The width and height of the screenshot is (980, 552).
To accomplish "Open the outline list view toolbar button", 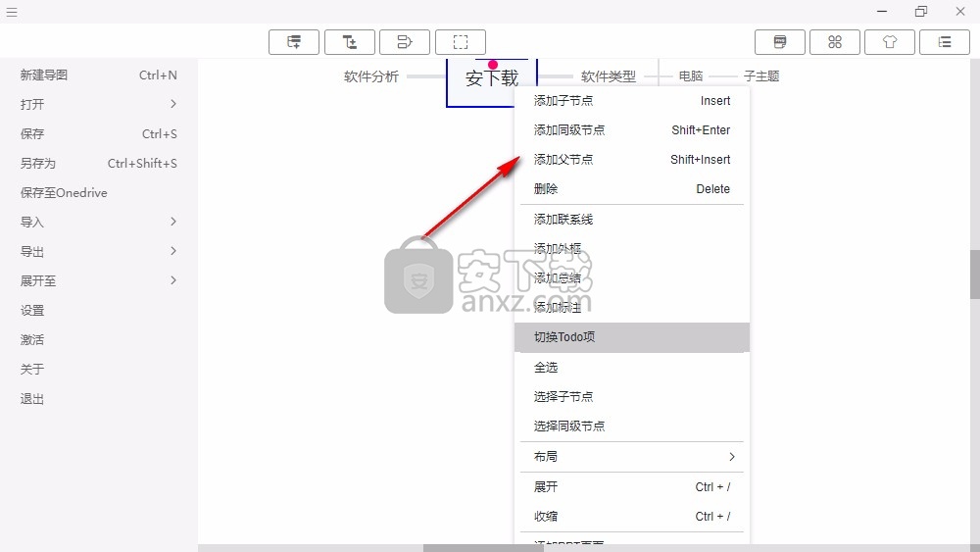I will click(945, 42).
